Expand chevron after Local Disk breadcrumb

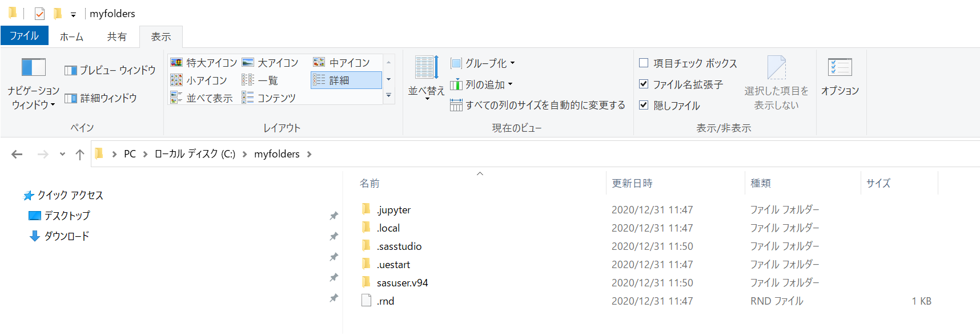pos(244,154)
